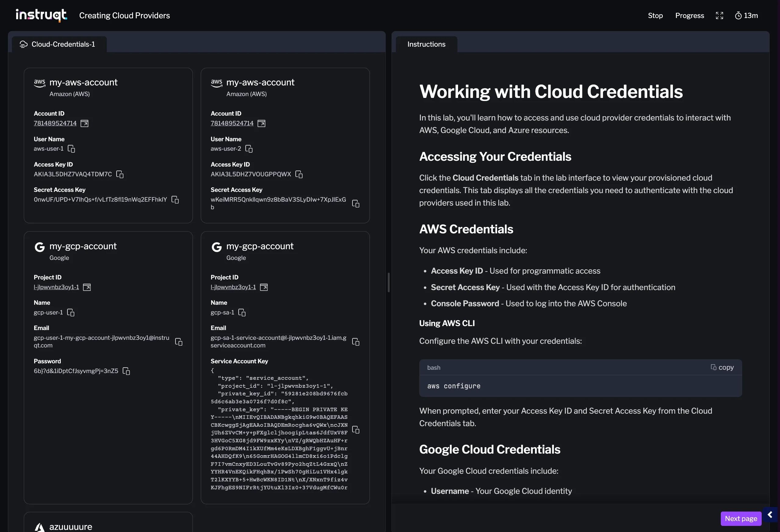The height and width of the screenshot is (532, 780).
Task: Copy the gcp-user-1 email address
Action: 179,341
